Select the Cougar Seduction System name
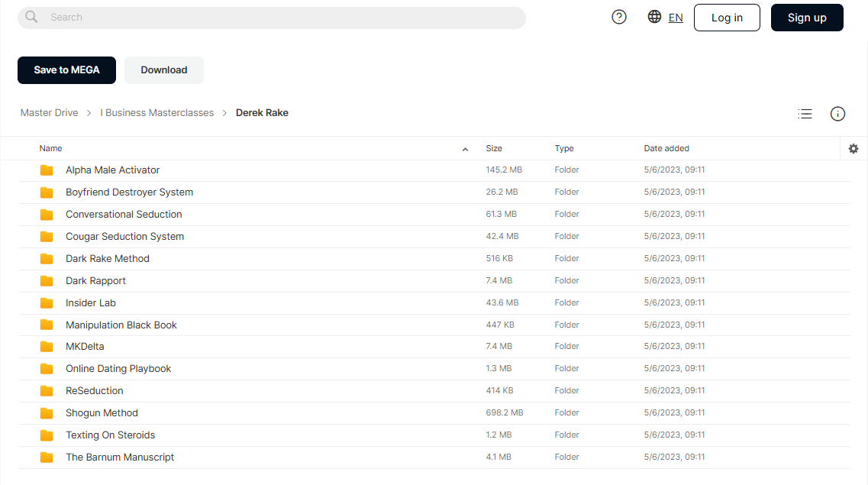868x485 pixels. [x=125, y=237]
